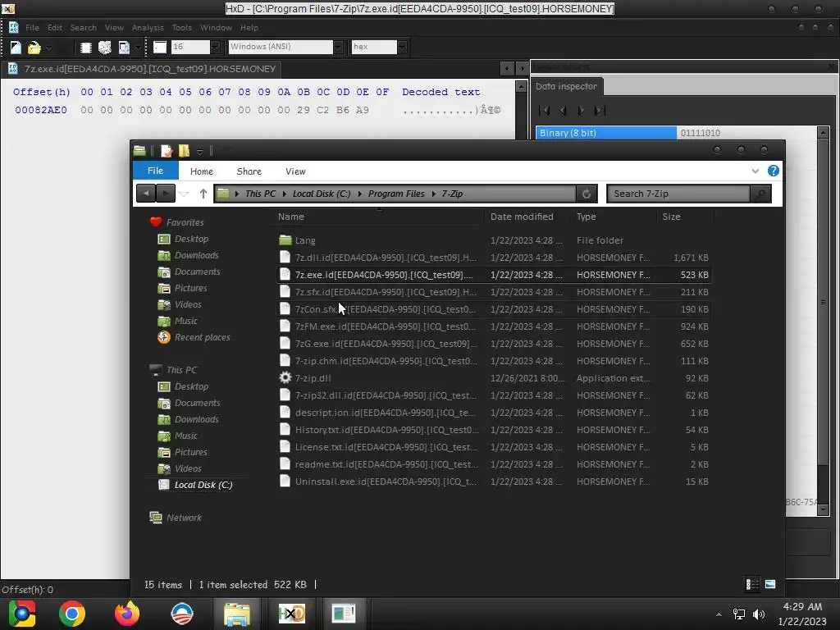The width and height of the screenshot is (840, 630).
Task: Select the 7z.exe.id HORSEMONEY document tab in HxD
Action: tap(142, 69)
